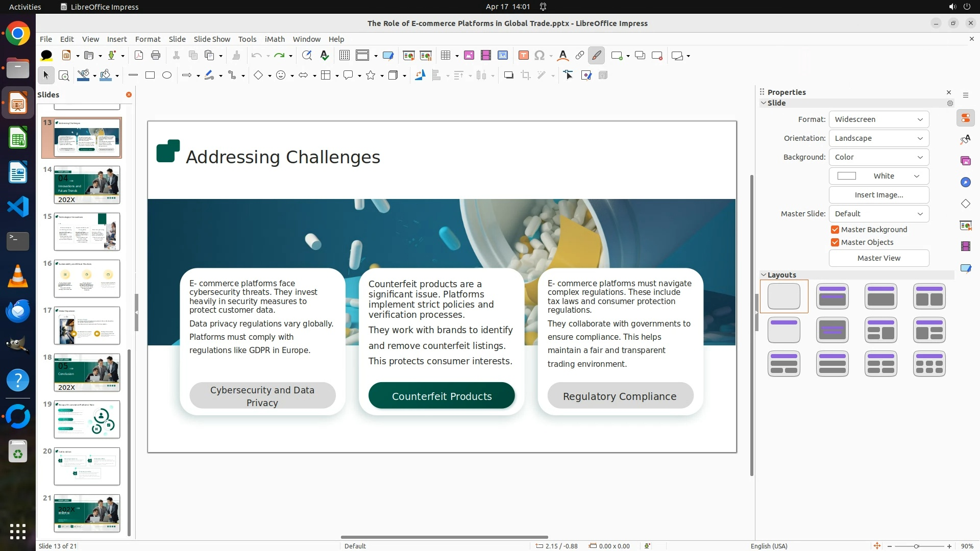
Task: Select the Ellipse drawing tool
Action: [x=167, y=76]
